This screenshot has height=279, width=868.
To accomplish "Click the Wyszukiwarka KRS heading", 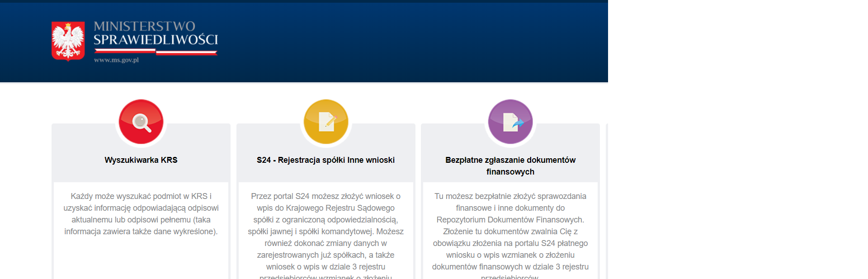I will [x=141, y=160].
